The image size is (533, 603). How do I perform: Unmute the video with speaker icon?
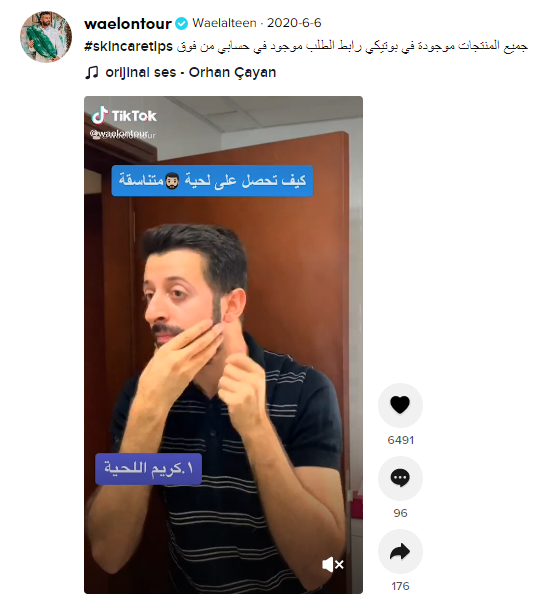point(333,565)
